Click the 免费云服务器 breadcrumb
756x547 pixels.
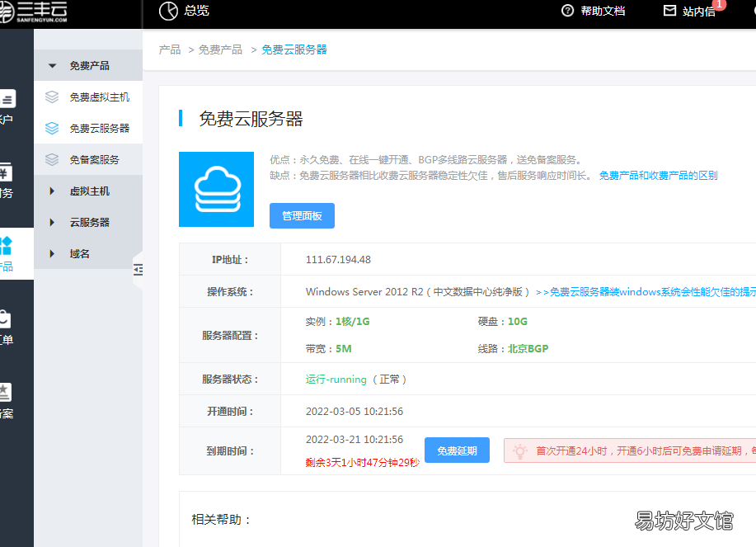coord(294,50)
